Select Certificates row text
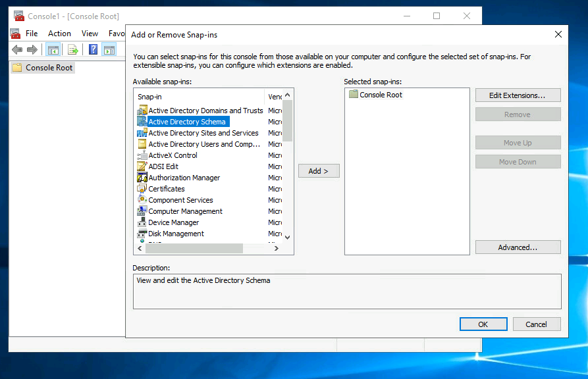This screenshot has height=379, width=588. 167,189
